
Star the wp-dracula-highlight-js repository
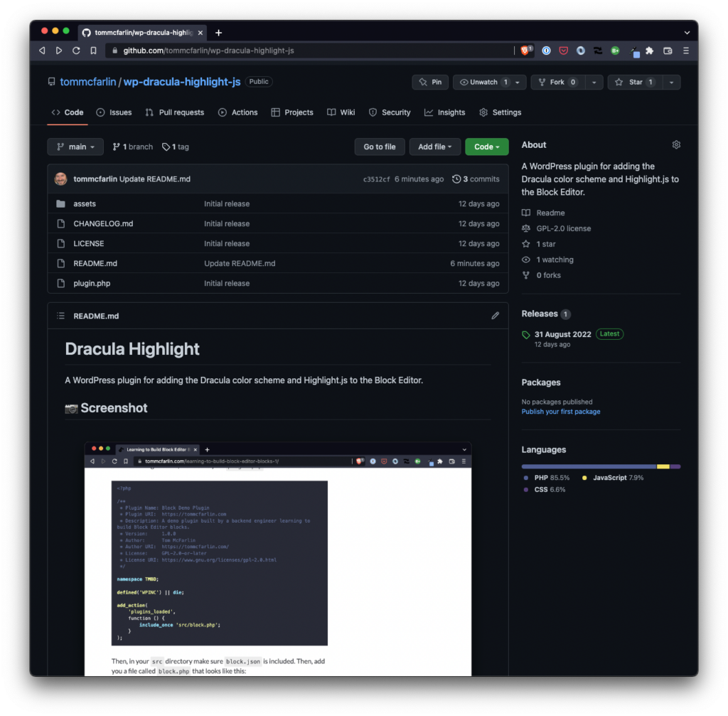coord(635,82)
